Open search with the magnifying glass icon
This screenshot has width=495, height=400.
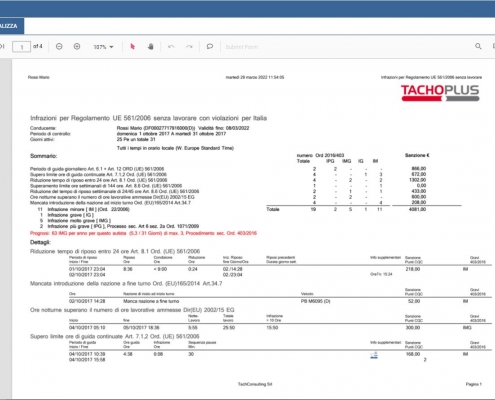(478, 46)
